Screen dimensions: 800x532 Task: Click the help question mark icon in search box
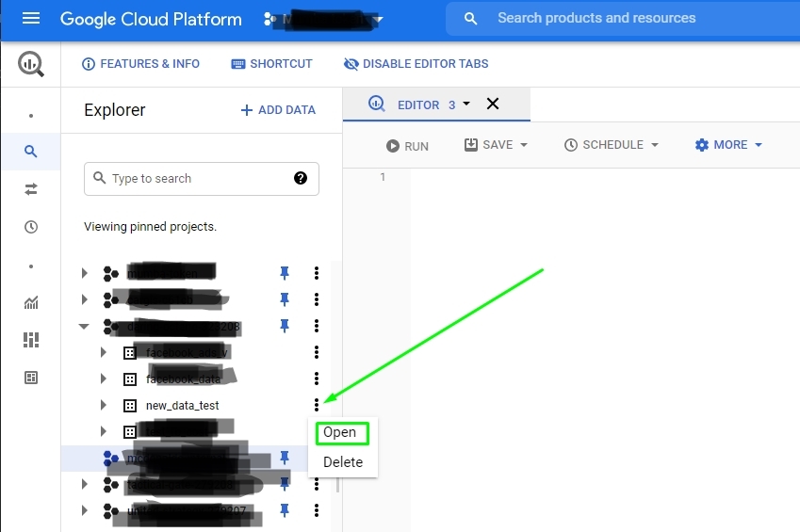(x=301, y=178)
